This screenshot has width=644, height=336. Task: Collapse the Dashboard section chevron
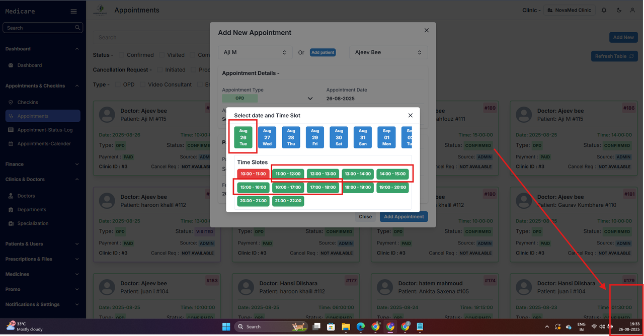77,49
